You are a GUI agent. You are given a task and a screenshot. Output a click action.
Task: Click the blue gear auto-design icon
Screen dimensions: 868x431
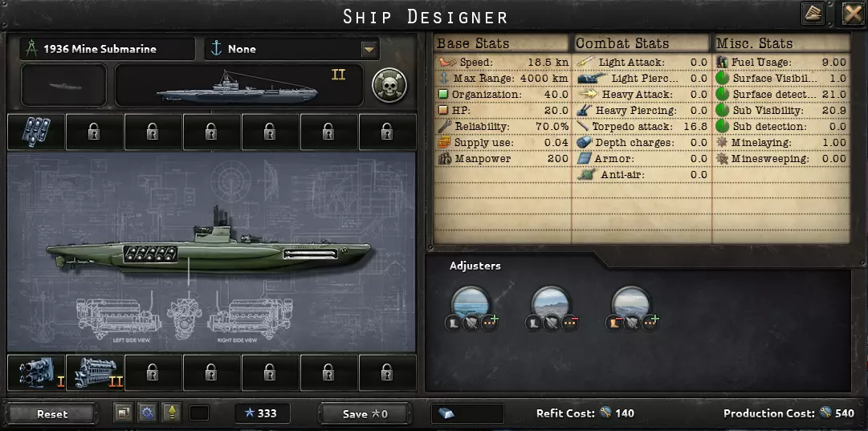(147, 413)
